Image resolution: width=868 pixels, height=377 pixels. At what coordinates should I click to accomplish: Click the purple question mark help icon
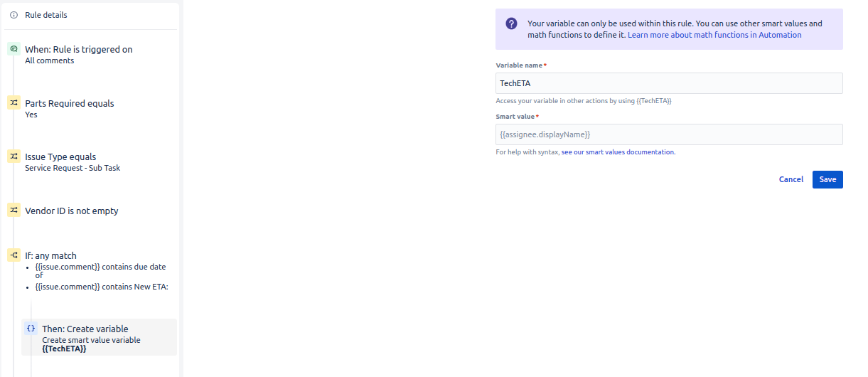pos(511,23)
